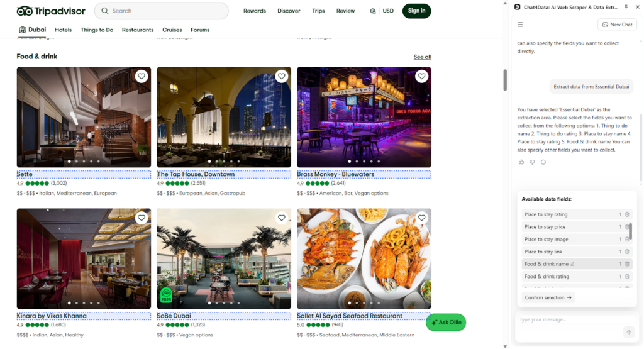Viewport: 644px width, 349px height.
Task: Switch to the Forums tab
Action: [200, 30]
